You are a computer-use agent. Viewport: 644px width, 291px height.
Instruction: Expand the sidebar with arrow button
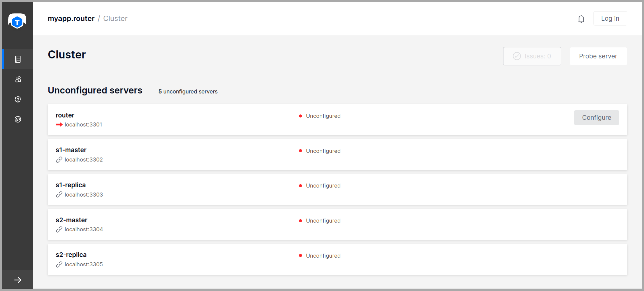click(x=18, y=280)
